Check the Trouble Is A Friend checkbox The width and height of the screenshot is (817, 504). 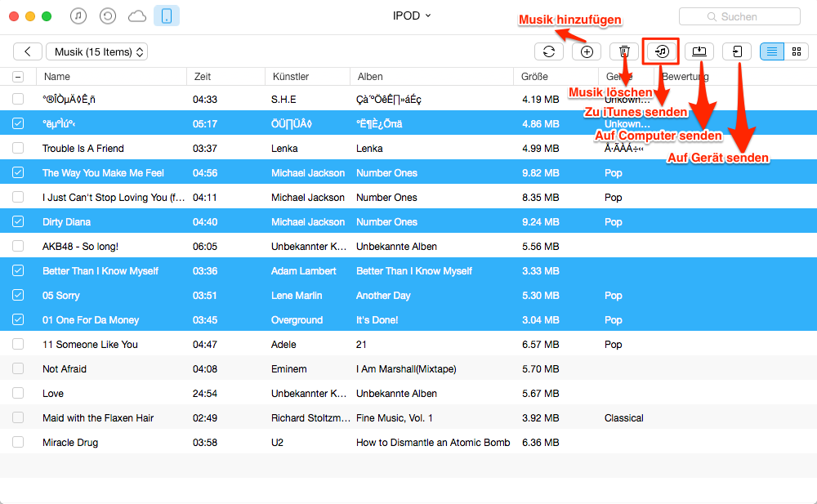(18, 148)
